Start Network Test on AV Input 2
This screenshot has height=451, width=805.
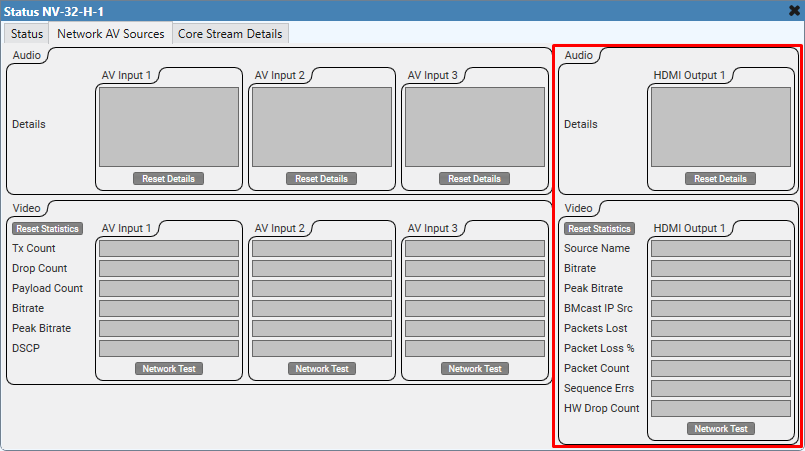pos(321,369)
